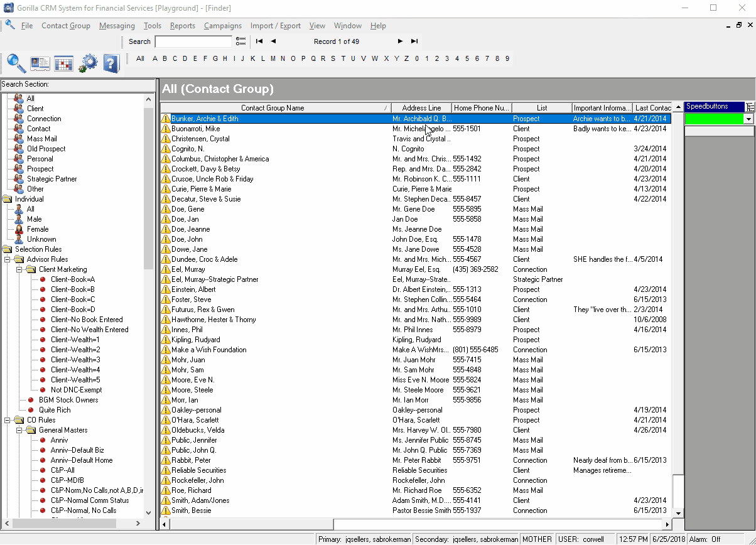Collapse the Advisor Rules folder
The image size is (756, 545).
click(8, 259)
